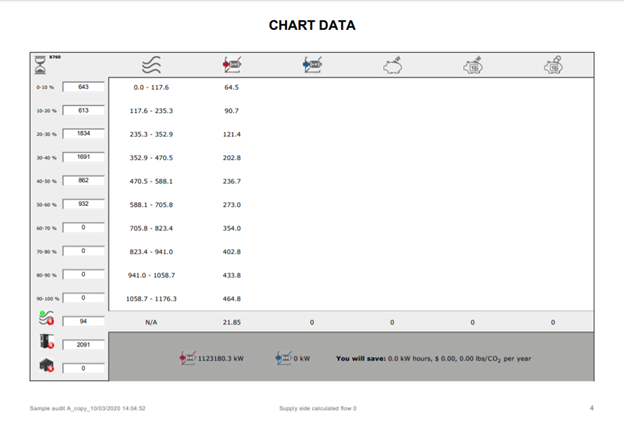Click power value 64.5

tap(232, 87)
